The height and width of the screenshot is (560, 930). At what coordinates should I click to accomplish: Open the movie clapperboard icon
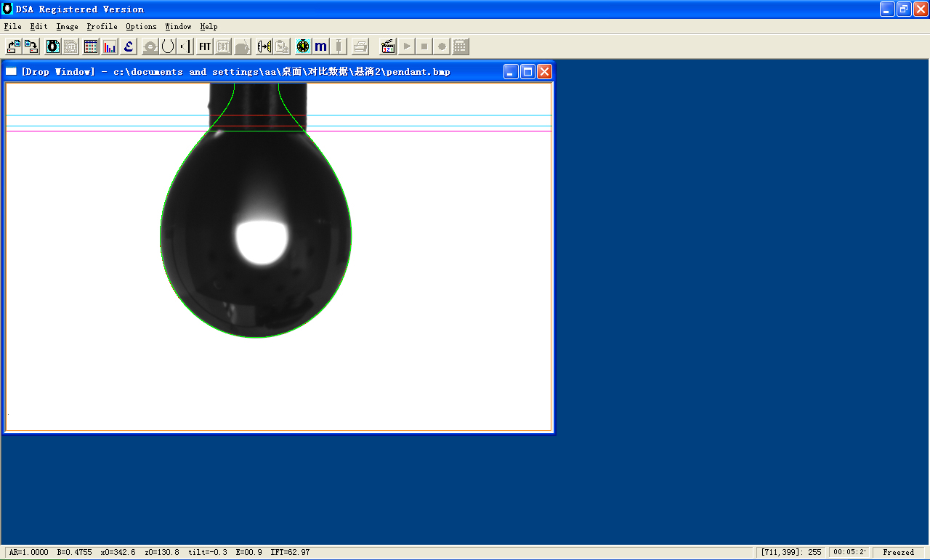(388, 46)
